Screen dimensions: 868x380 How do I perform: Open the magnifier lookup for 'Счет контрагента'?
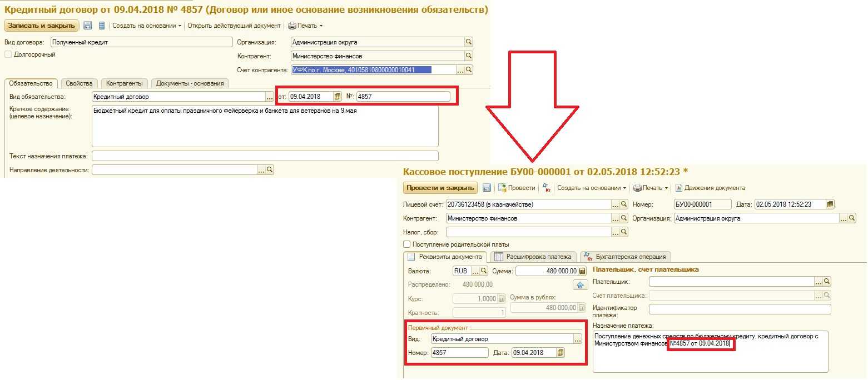469,70
